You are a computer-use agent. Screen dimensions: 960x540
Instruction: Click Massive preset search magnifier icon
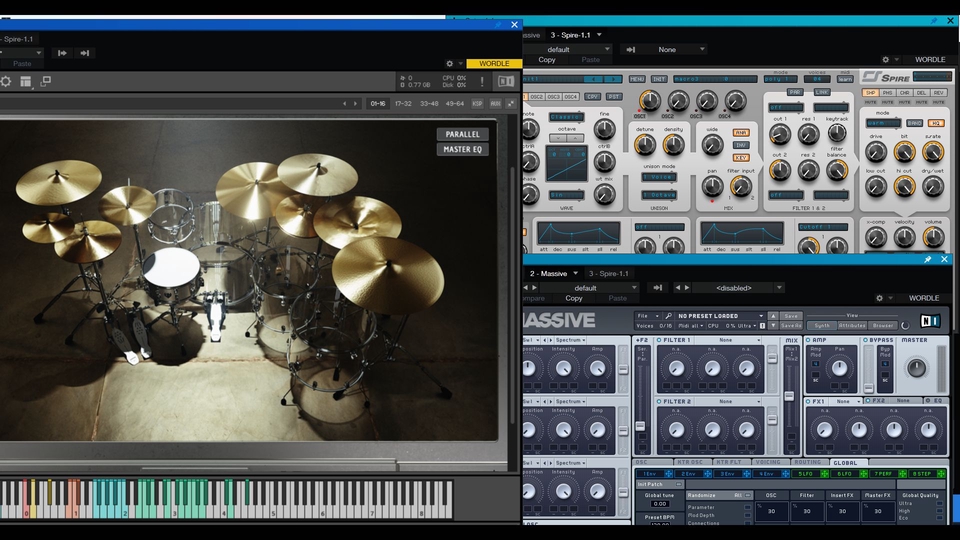(668, 316)
